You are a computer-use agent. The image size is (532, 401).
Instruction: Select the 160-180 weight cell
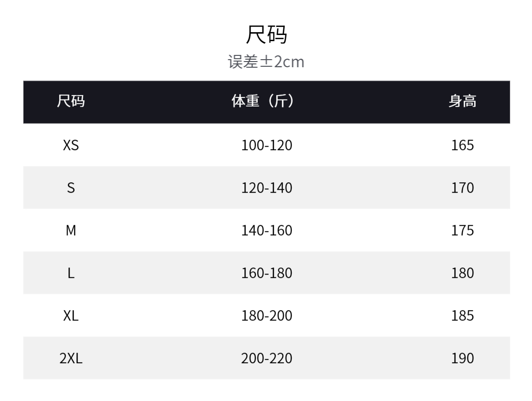pyautogui.click(x=267, y=273)
